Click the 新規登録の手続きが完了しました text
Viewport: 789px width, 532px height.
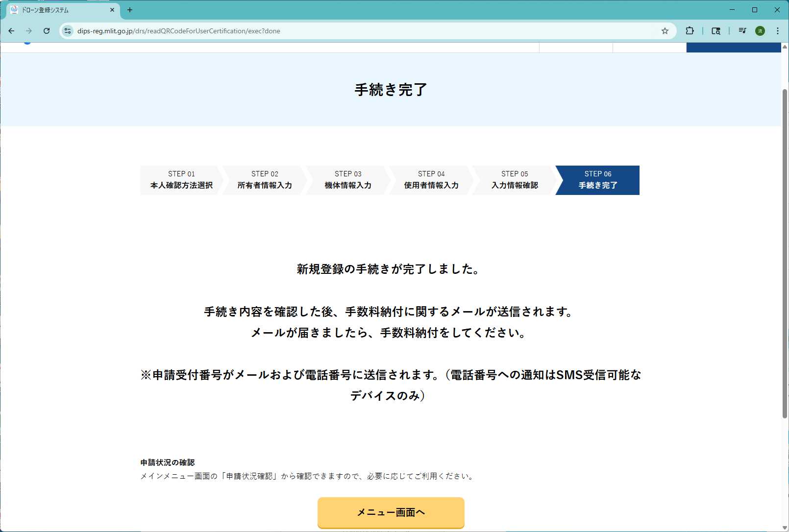[388, 269]
